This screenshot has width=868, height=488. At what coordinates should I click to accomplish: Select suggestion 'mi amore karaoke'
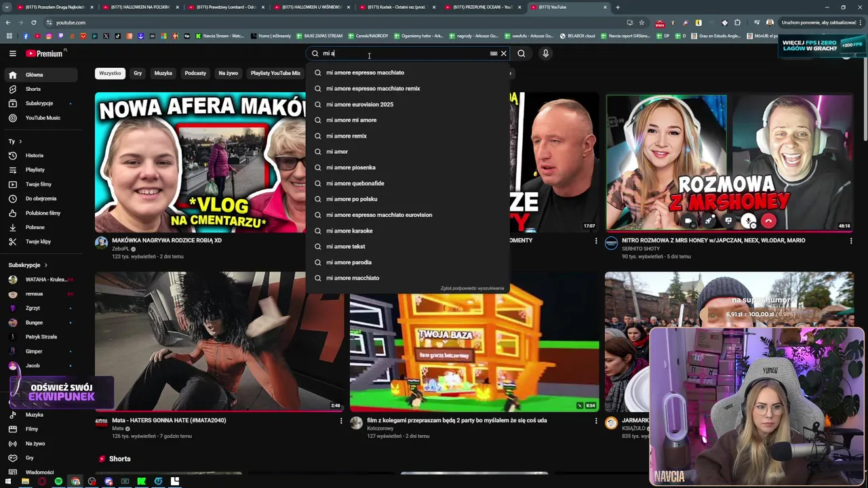tap(407, 230)
